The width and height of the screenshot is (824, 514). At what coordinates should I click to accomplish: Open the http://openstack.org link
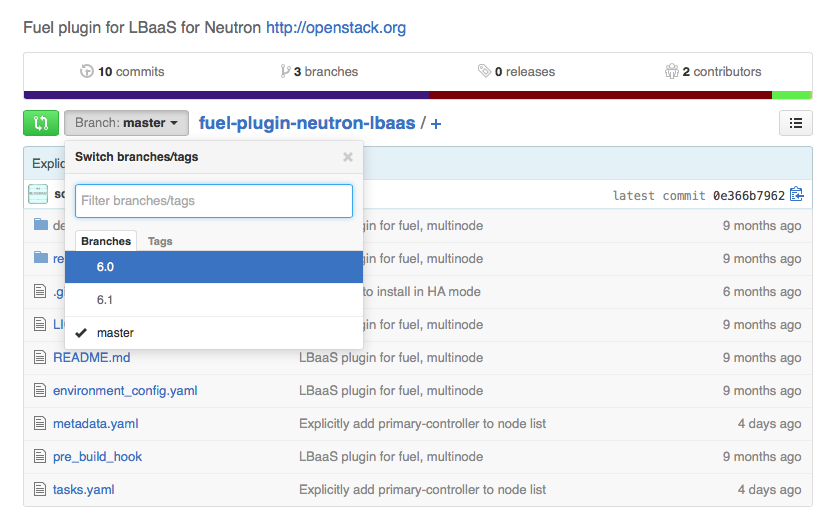336,28
